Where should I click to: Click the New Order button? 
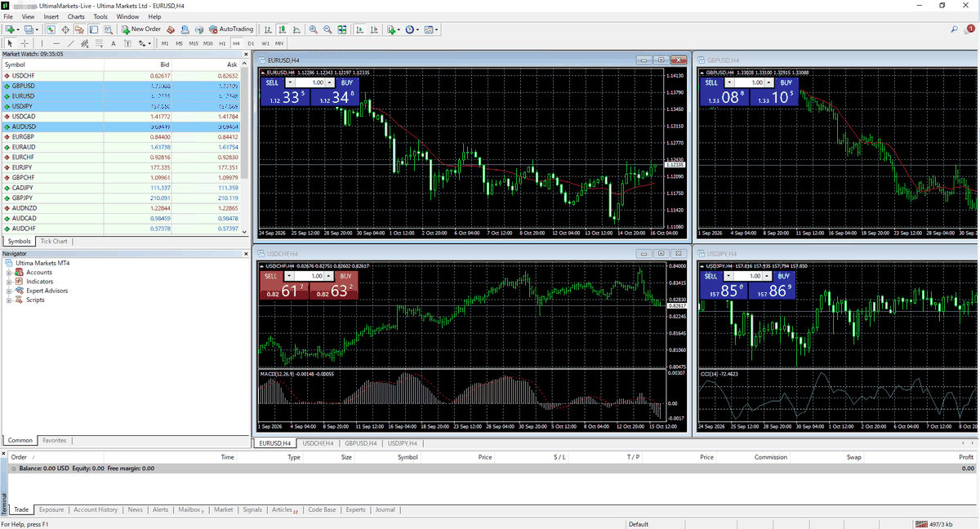click(141, 29)
